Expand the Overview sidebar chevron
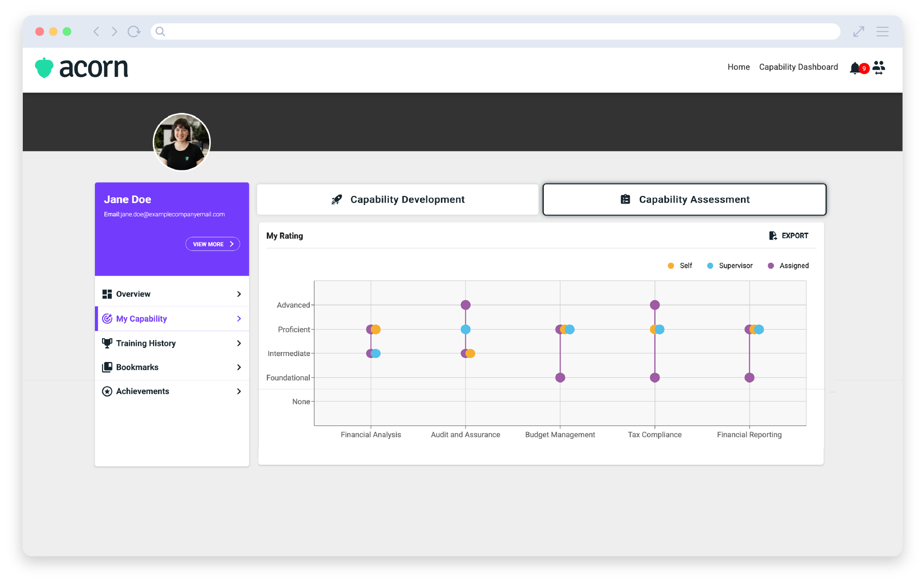Image resolution: width=924 pixels, height=585 pixels. (239, 294)
